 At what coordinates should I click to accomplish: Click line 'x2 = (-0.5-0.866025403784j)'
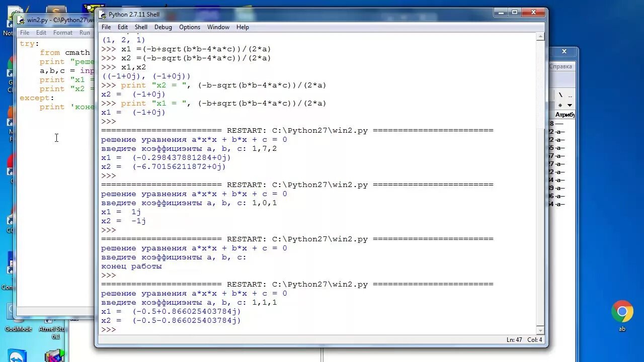(171, 320)
